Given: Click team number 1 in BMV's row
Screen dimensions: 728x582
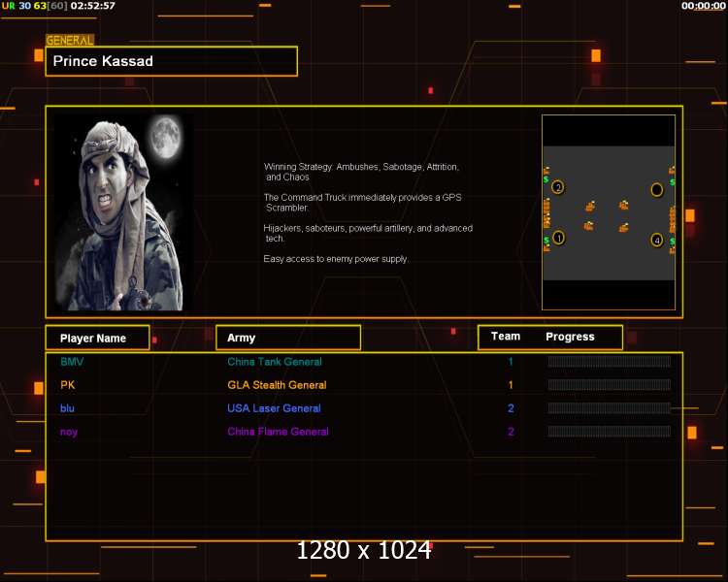Looking at the screenshot, I should click(x=511, y=362).
